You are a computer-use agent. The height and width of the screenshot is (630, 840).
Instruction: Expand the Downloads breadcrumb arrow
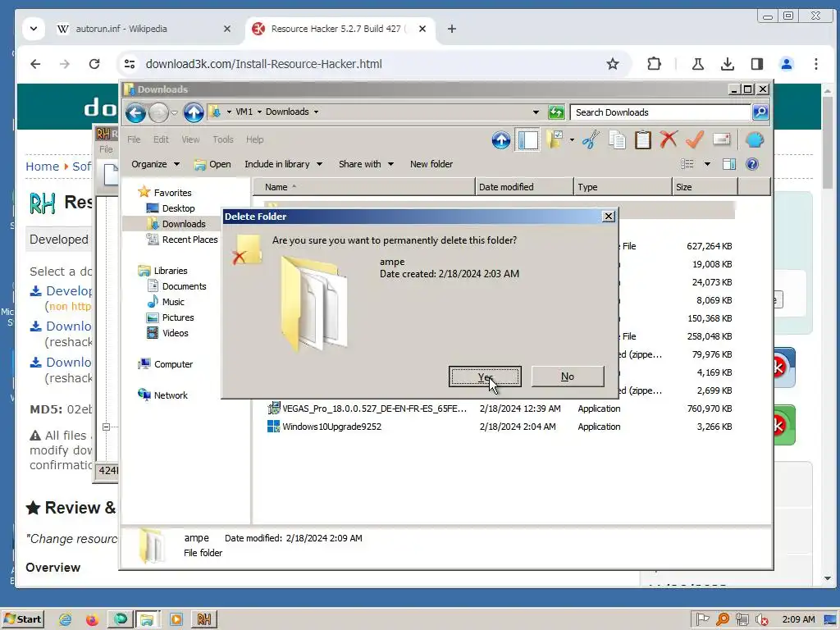[x=316, y=112]
